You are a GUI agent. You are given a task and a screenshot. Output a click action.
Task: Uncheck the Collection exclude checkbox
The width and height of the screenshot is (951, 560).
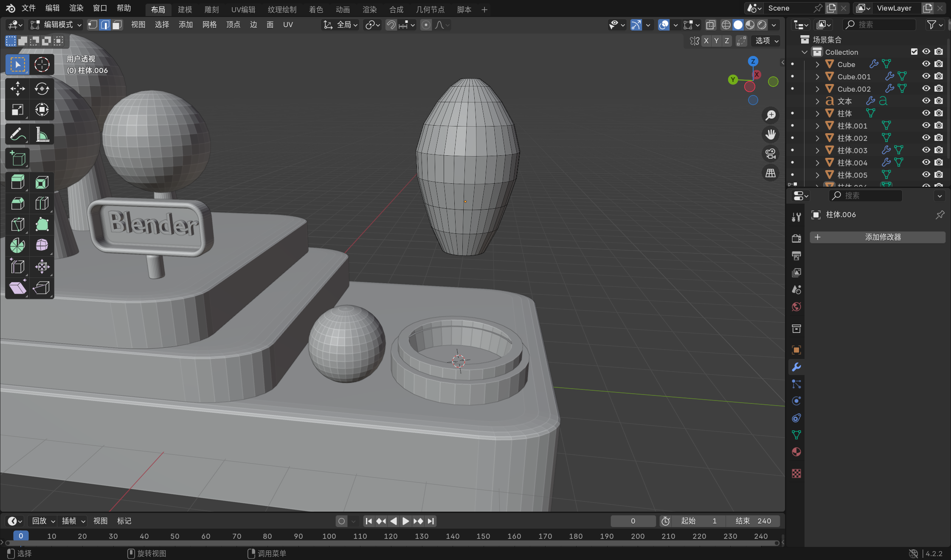click(914, 52)
